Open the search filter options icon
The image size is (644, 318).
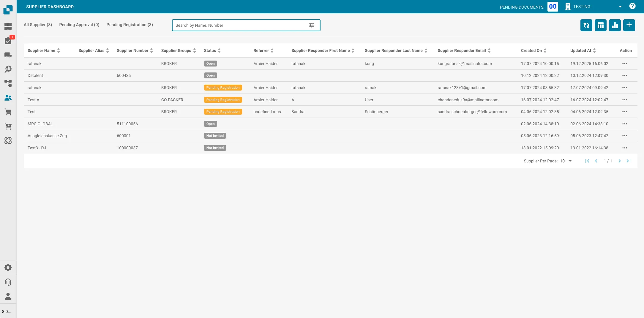coord(311,25)
